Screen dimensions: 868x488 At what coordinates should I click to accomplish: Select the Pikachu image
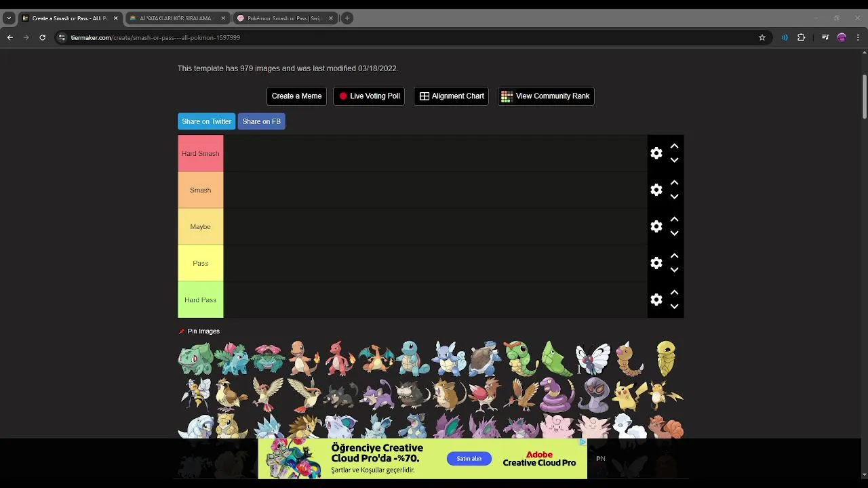(629, 394)
